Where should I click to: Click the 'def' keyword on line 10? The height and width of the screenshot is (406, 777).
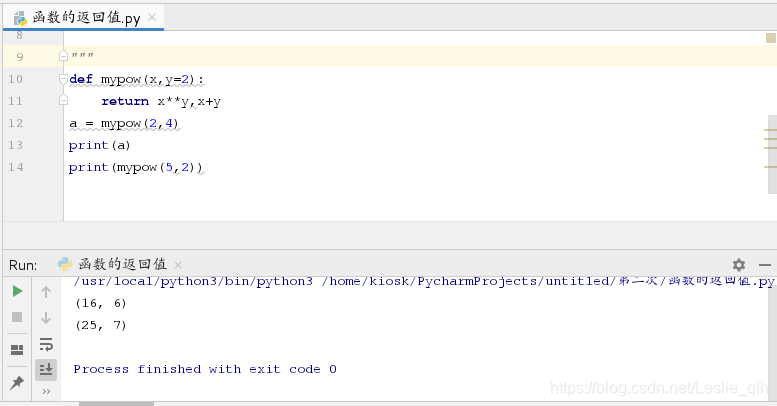click(81, 79)
